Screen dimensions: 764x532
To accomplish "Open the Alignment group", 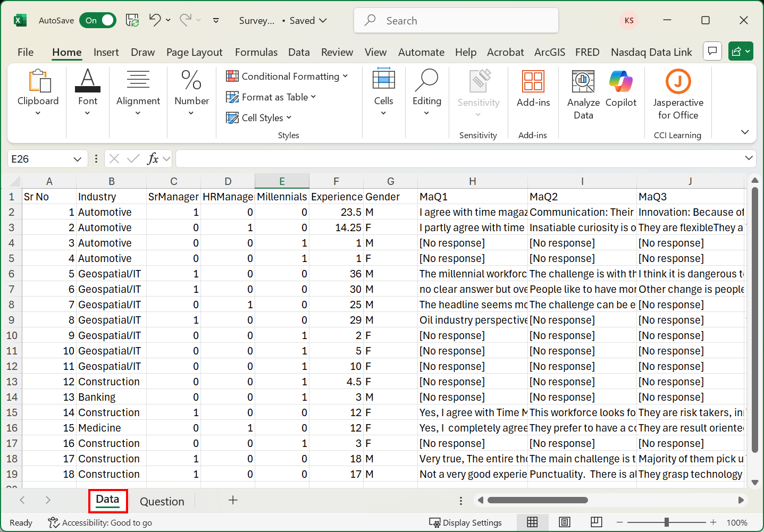I will tap(138, 93).
